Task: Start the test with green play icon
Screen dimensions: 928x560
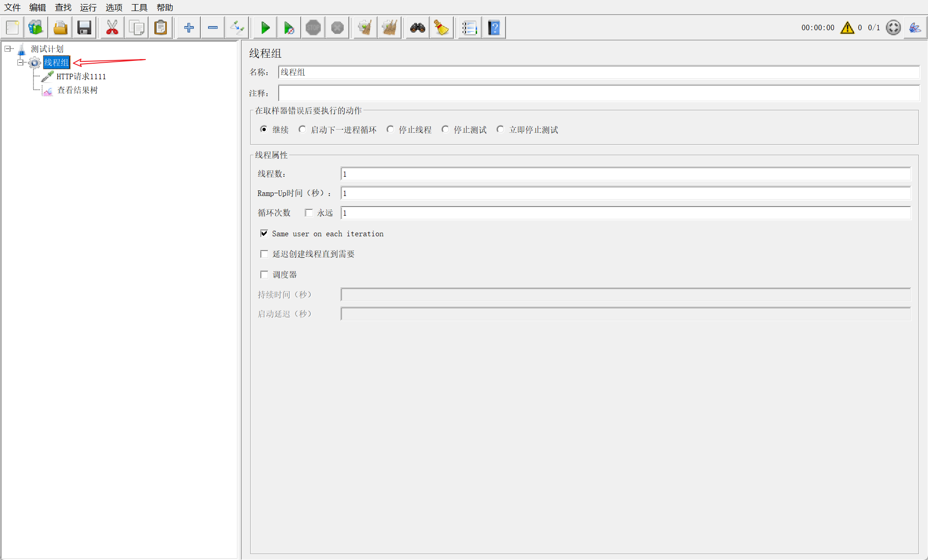Action: pos(265,27)
